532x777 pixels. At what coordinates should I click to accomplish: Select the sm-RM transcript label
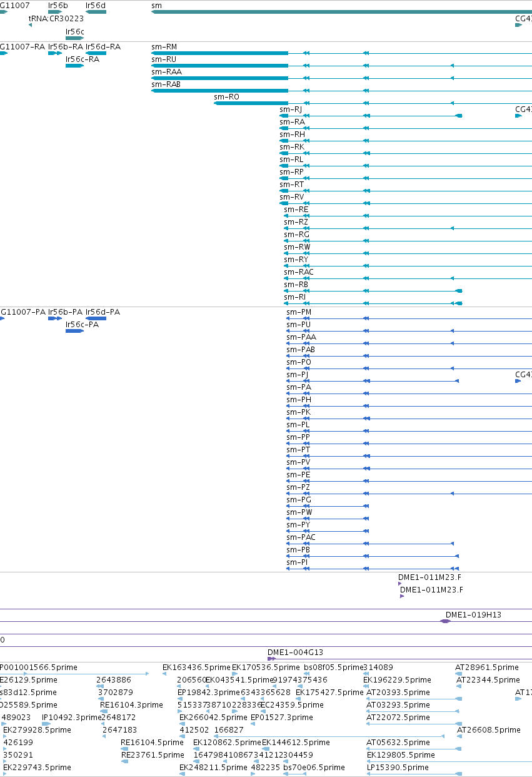[164, 47]
